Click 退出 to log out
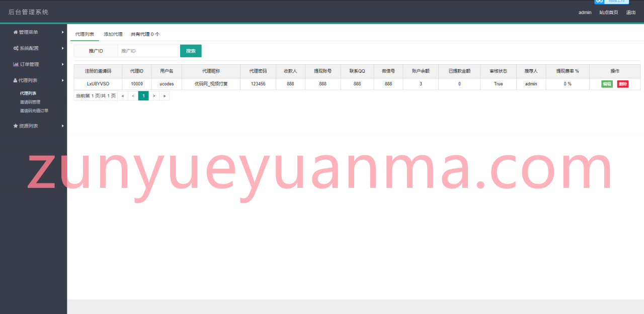This screenshot has height=314, width=644. click(631, 13)
